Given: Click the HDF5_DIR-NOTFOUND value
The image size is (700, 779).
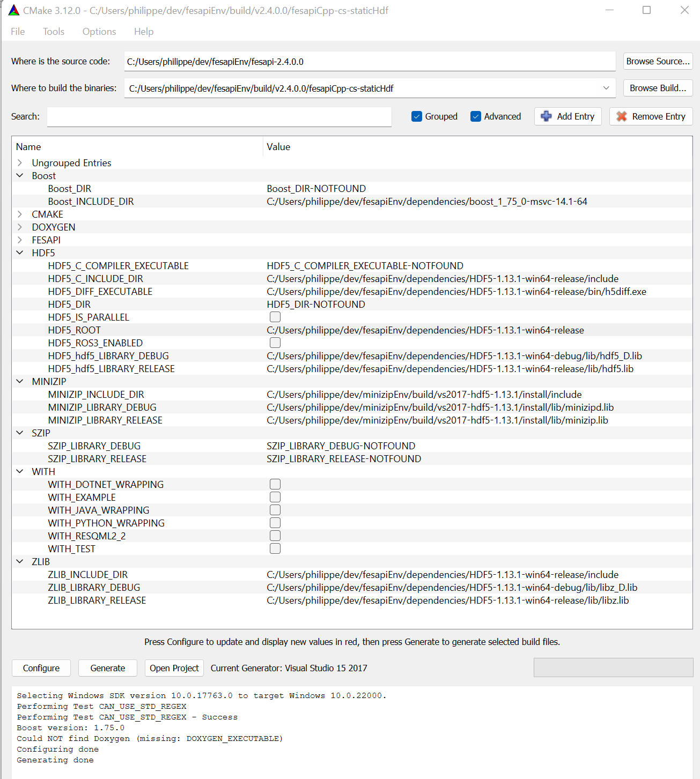Looking at the screenshot, I should click(x=316, y=304).
